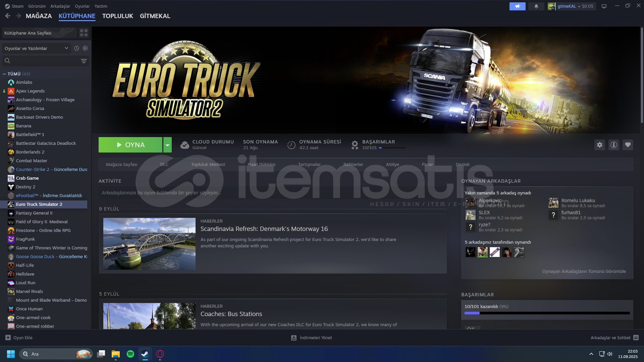Viewport: 644px width, 362px height.
Task: Open Coaches: Bus Stations news headline
Action: pyautogui.click(x=231, y=314)
